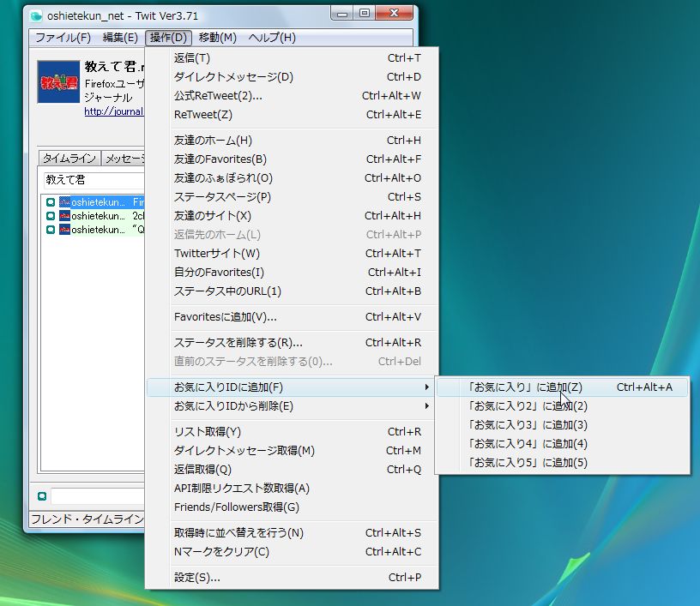Close the open 操作(D) menu

coord(168,38)
